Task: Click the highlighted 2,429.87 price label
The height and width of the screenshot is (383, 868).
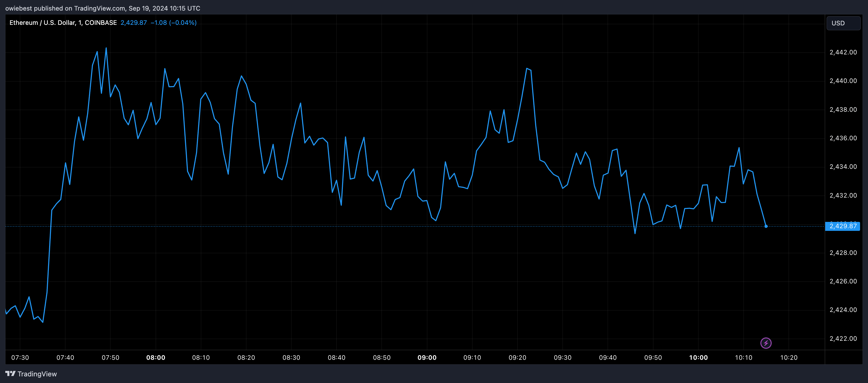Action: click(843, 226)
